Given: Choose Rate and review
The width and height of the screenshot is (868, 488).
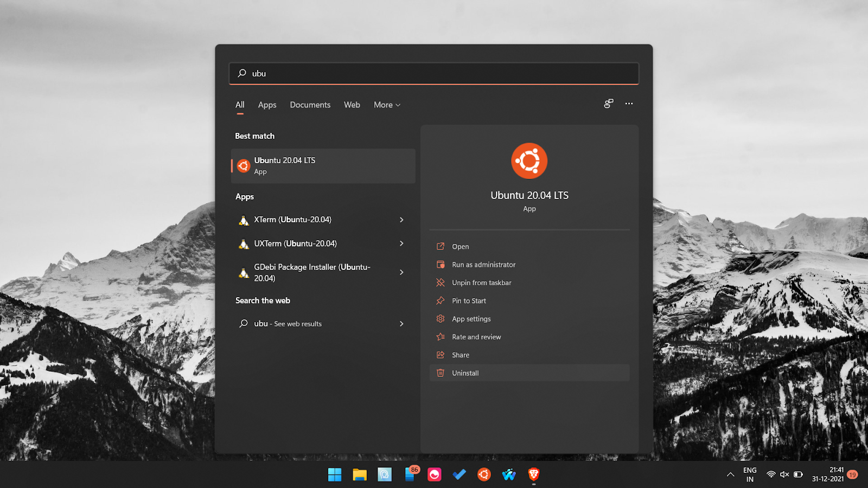Looking at the screenshot, I should [x=529, y=337].
